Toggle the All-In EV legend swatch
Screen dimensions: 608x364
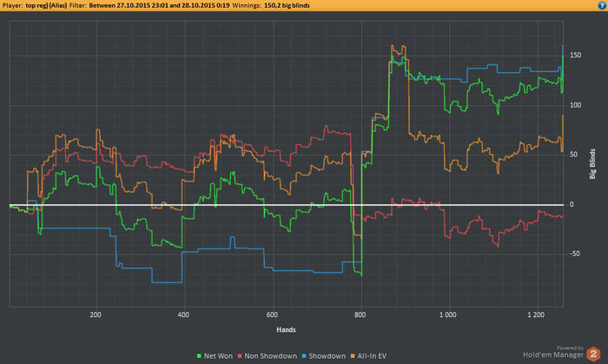(353, 356)
